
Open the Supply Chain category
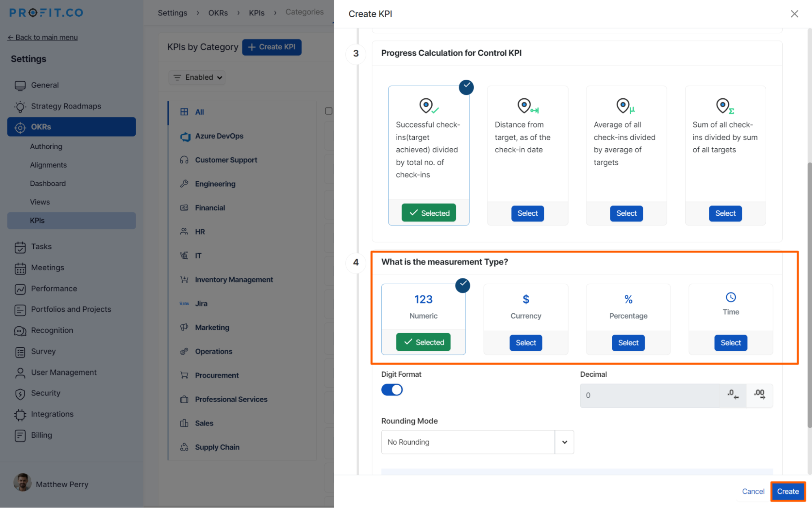(x=217, y=447)
